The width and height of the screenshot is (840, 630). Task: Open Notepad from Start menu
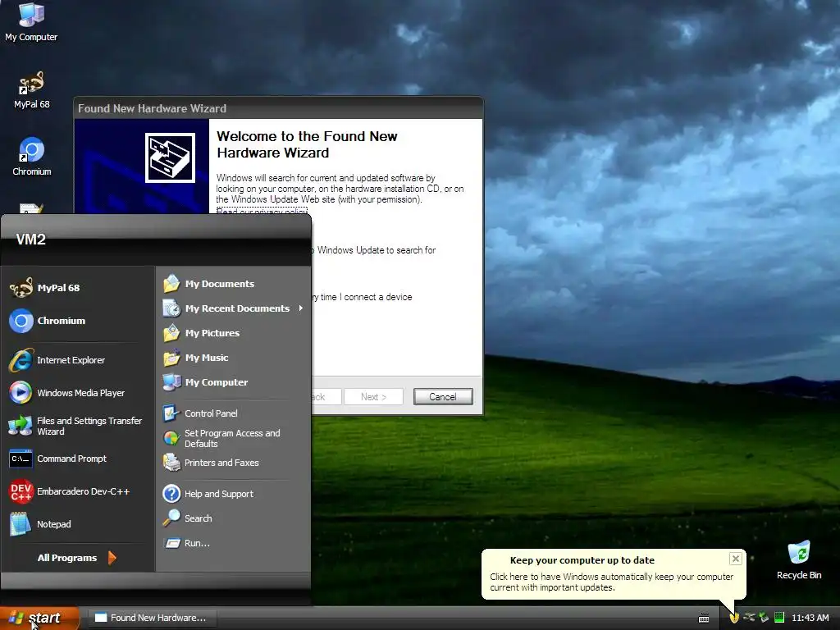tap(78, 524)
